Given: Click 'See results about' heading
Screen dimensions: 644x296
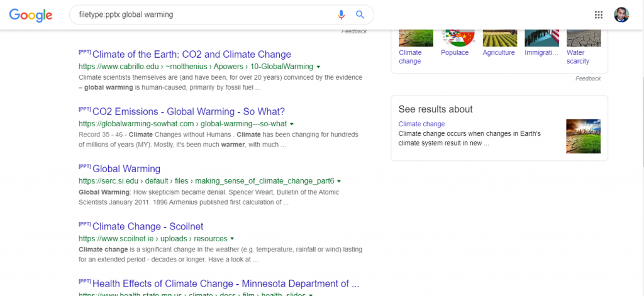Looking at the screenshot, I should click(435, 109).
